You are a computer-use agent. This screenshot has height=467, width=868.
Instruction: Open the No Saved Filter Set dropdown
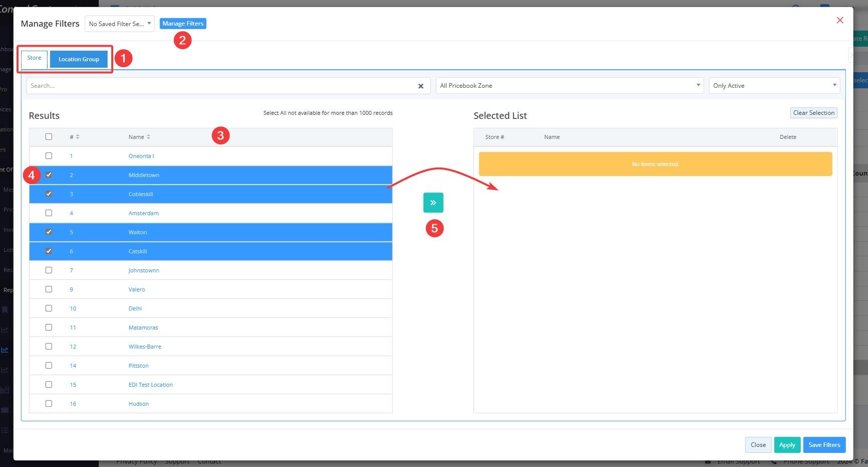[x=119, y=24]
